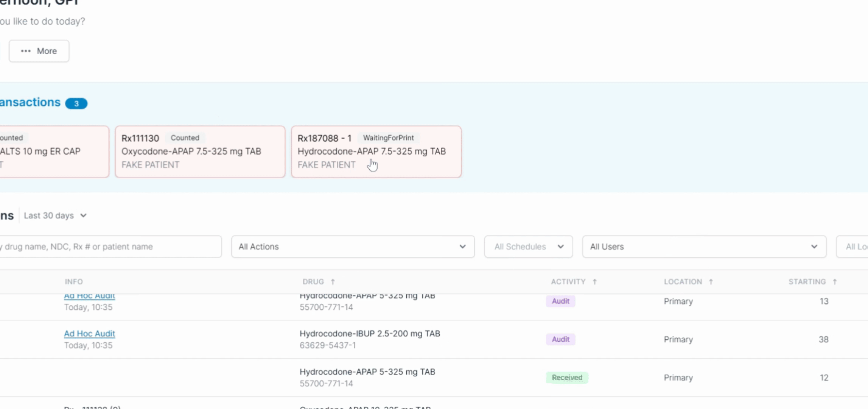Click the three-dots icon in More button
The image size is (868, 409).
[26, 51]
